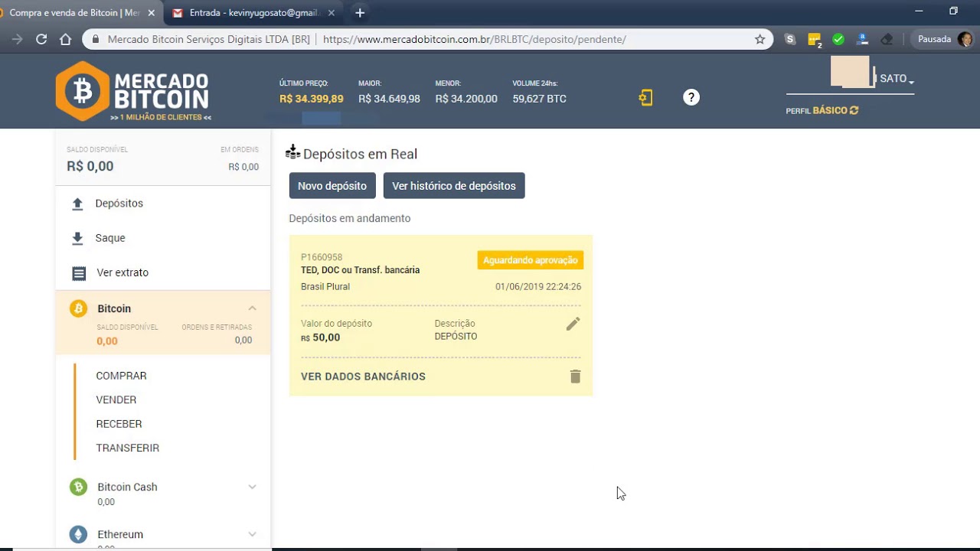Click the R$ 50,00 deposit value

click(321, 337)
